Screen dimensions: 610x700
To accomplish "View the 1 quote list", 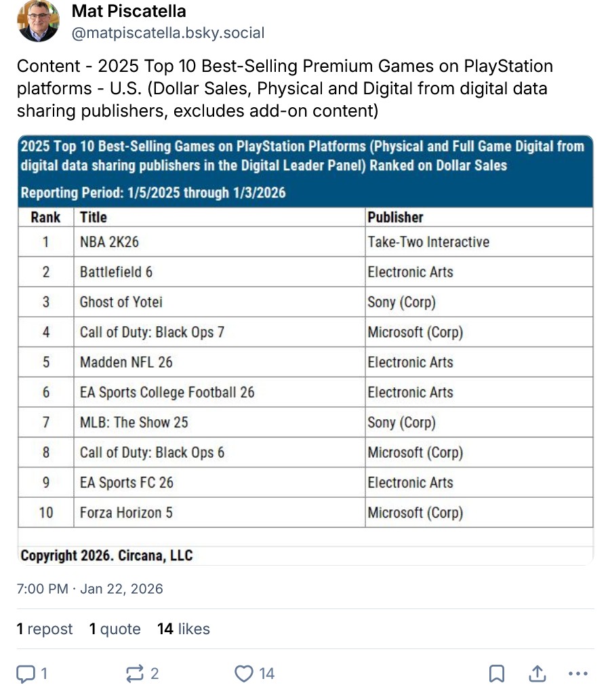I will tap(115, 629).
